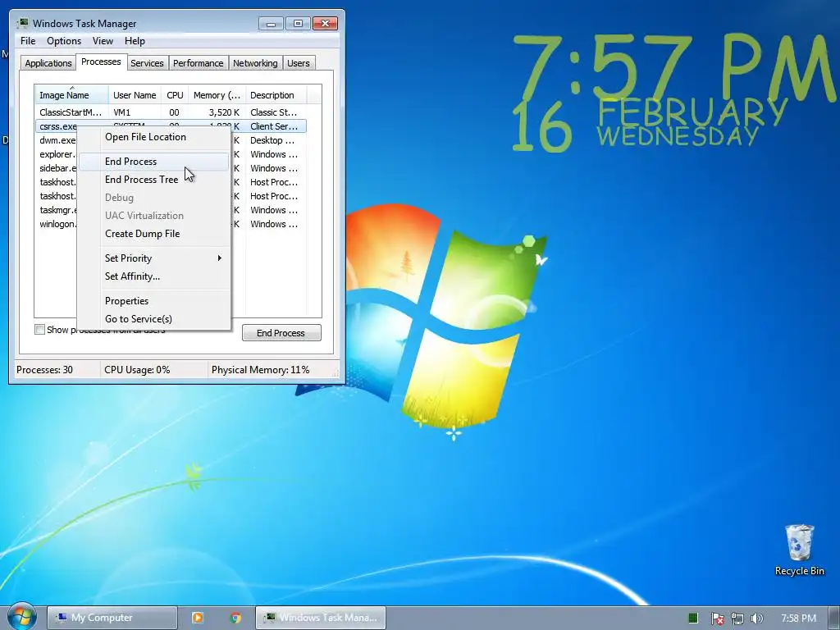Choose End Process in the context menu

point(153,162)
